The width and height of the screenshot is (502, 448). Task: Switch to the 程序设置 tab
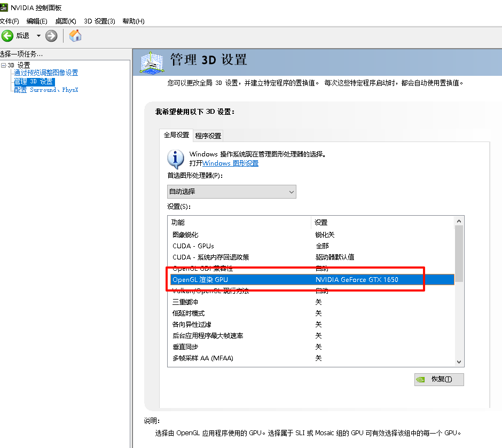click(x=208, y=136)
